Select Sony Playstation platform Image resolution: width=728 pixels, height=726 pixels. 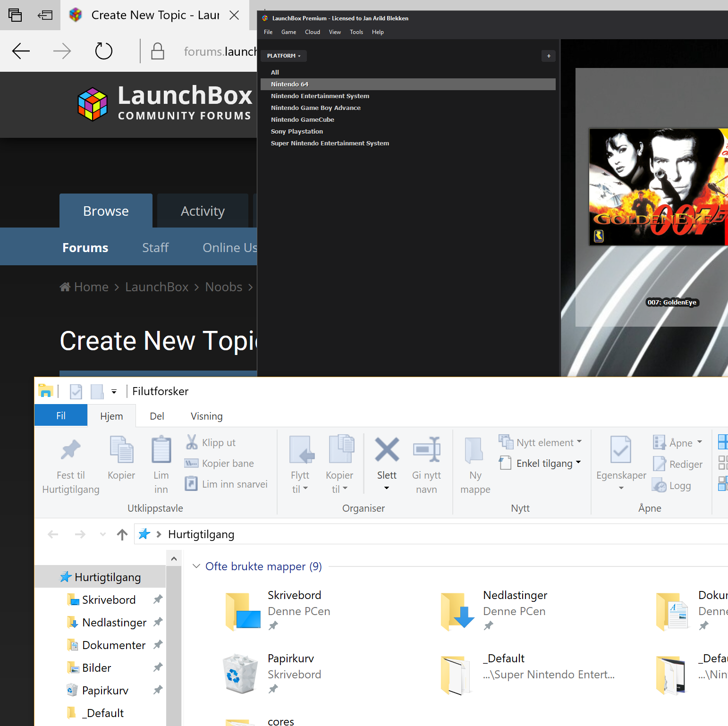tap(408, 131)
